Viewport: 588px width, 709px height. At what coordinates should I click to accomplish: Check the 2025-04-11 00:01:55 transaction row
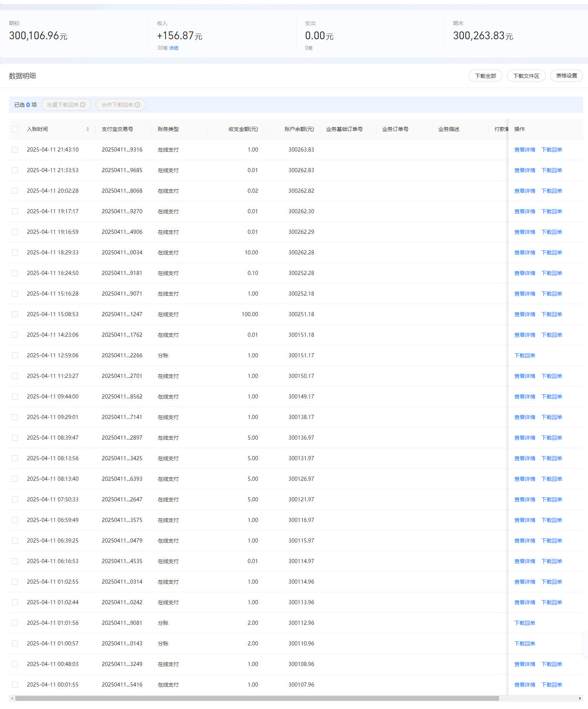[x=15, y=685]
